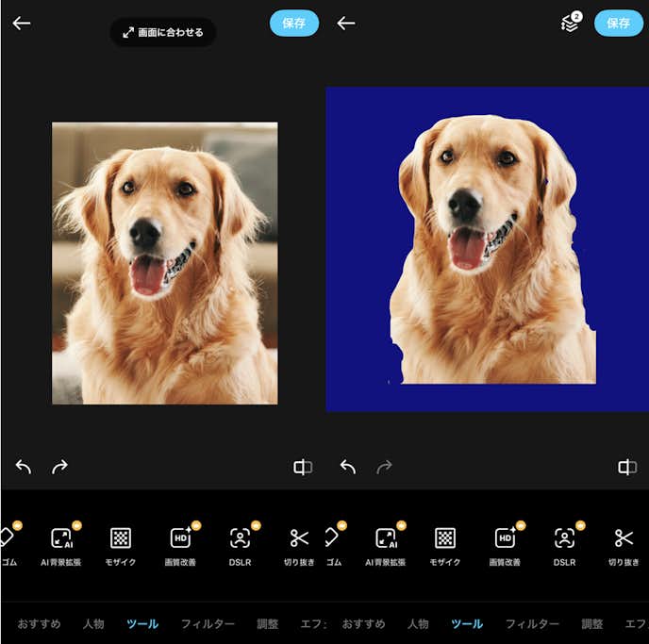Tap the back arrow in the right editor

tap(346, 24)
